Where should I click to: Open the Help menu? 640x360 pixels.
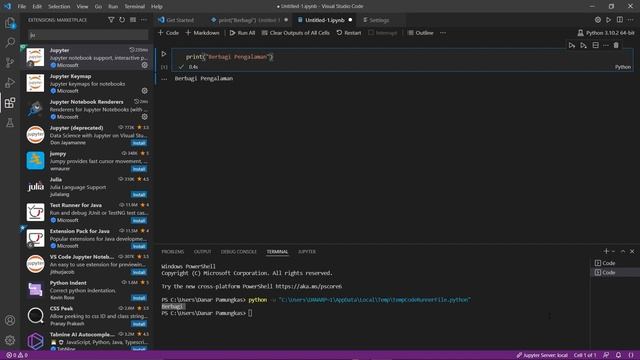coord(157,6)
